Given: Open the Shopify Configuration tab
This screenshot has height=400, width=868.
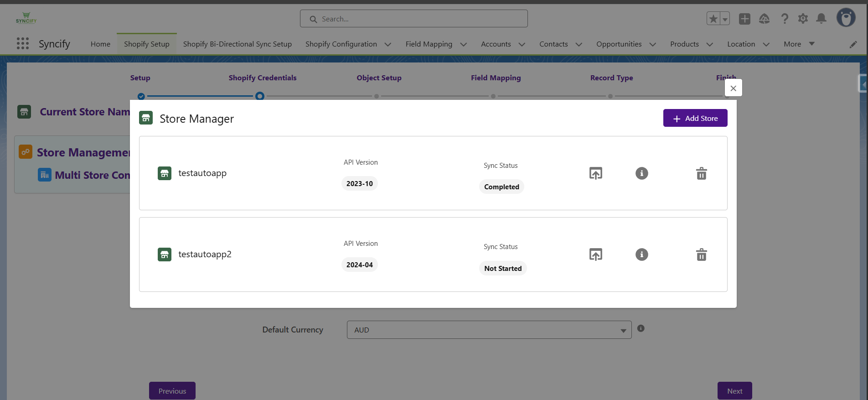Looking at the screenshot, I should (x=341, y=44).
